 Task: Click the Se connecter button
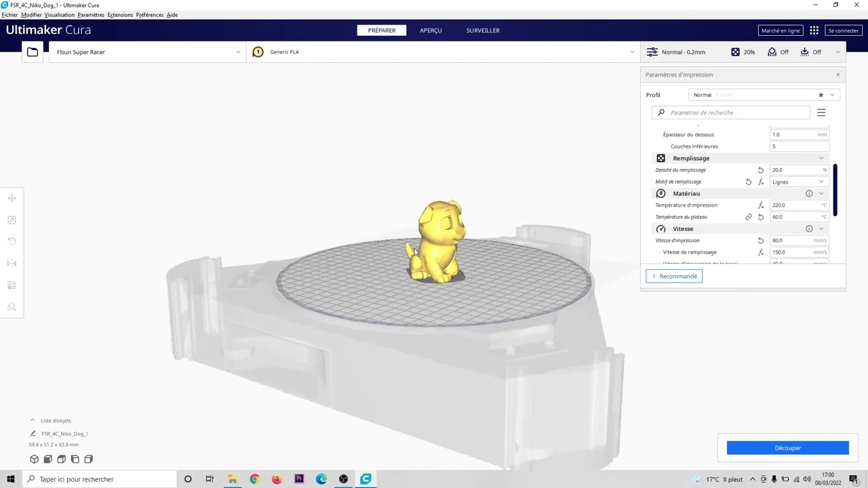tap(844, 30)
